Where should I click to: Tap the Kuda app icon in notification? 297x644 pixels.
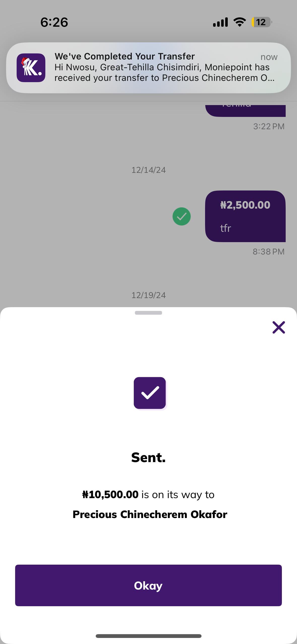click(x=31, y=68)
